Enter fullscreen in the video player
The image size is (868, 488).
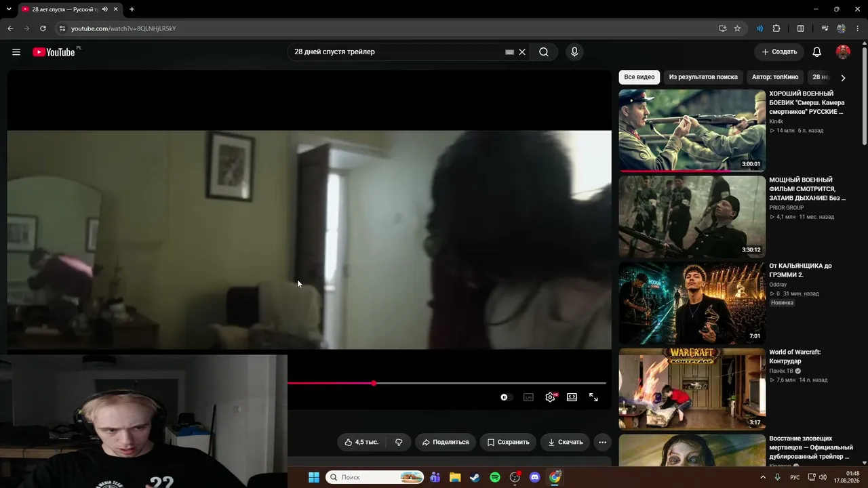[593, 397]
